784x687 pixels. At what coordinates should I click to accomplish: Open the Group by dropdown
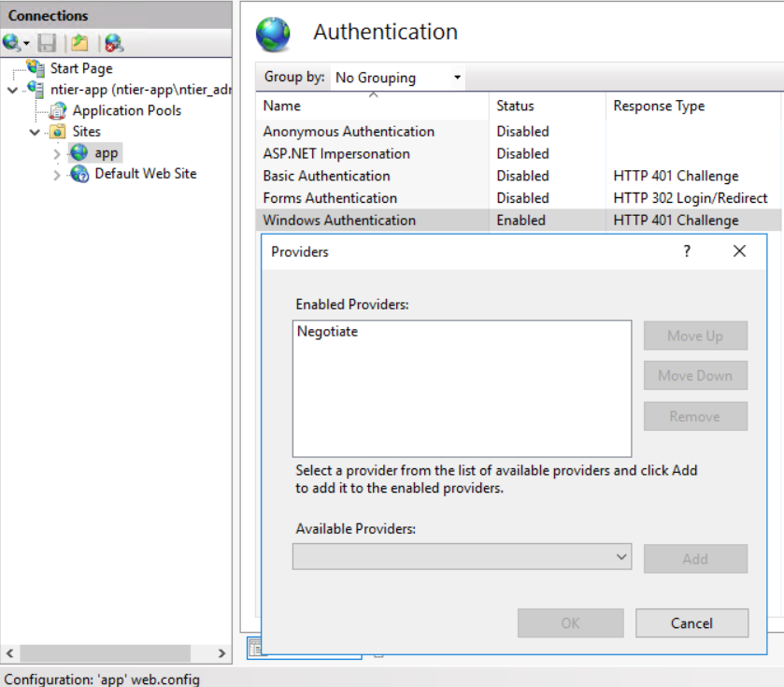(x=397, y=78)
